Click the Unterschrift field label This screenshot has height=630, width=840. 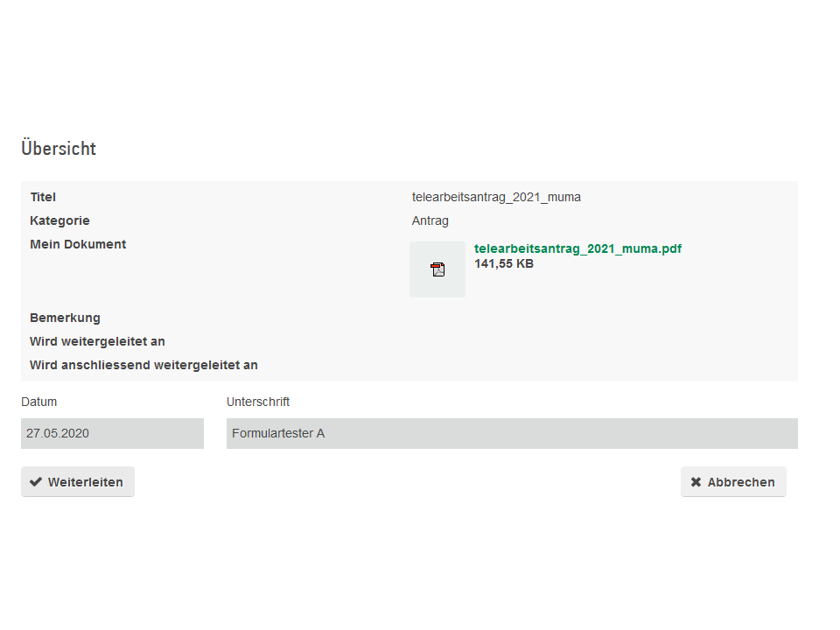[x=258, y=402]
